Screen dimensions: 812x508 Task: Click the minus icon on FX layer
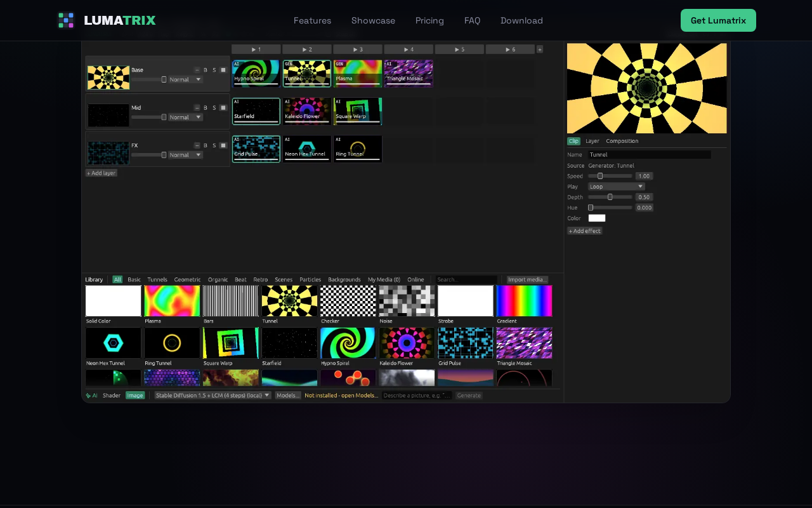tap(197, 145)
